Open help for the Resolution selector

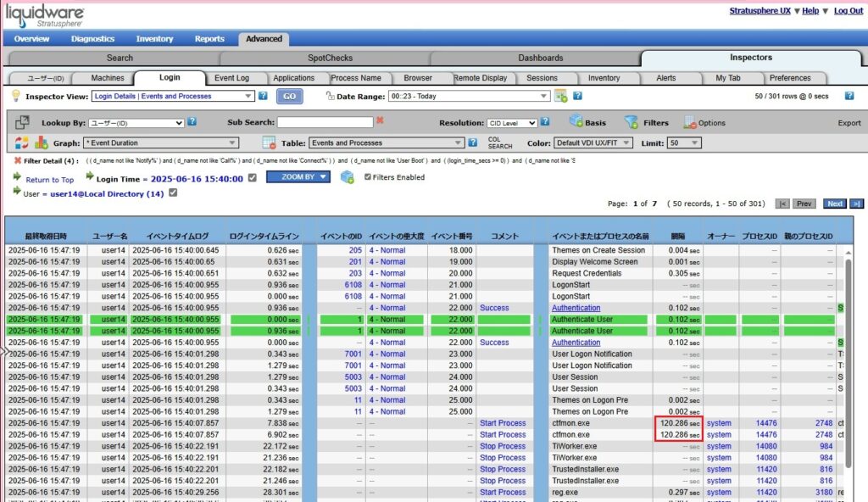545,122
